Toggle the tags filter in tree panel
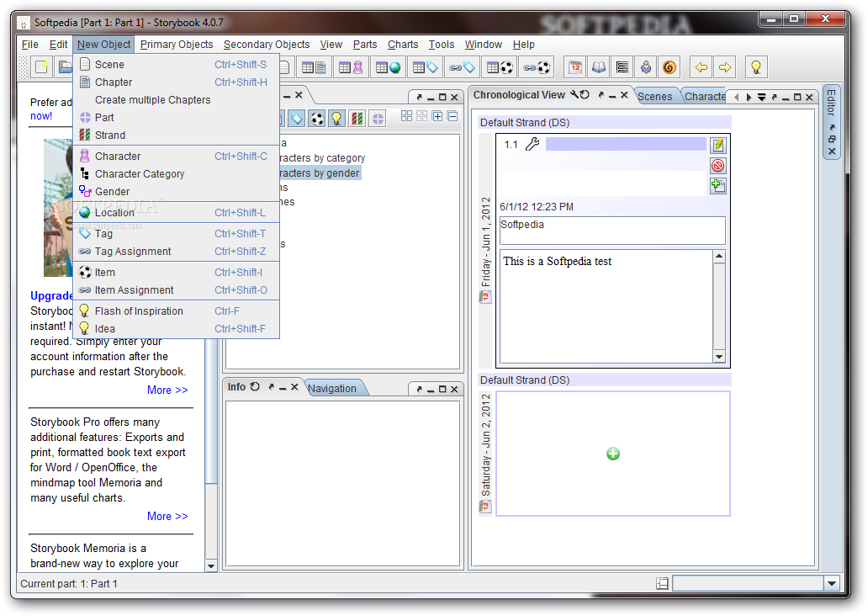 [297, 118]
